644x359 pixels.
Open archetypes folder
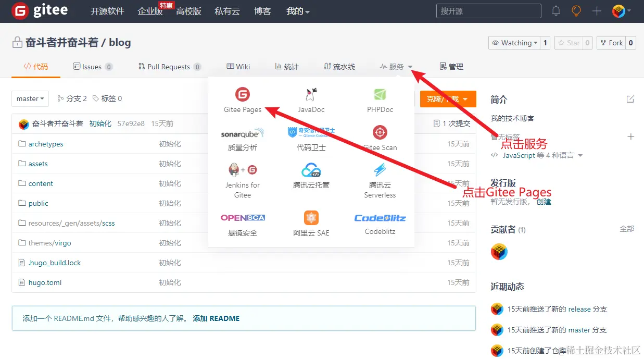click(46, 144)
